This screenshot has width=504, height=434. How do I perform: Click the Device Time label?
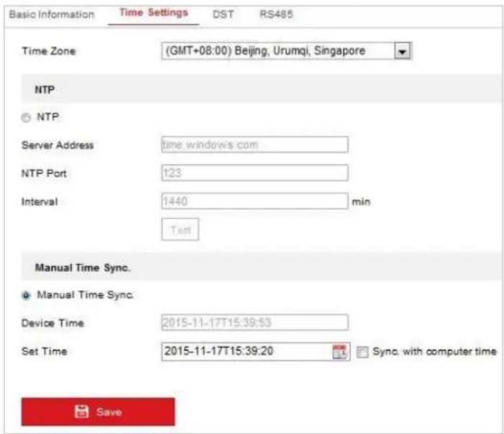pos(52,322)
